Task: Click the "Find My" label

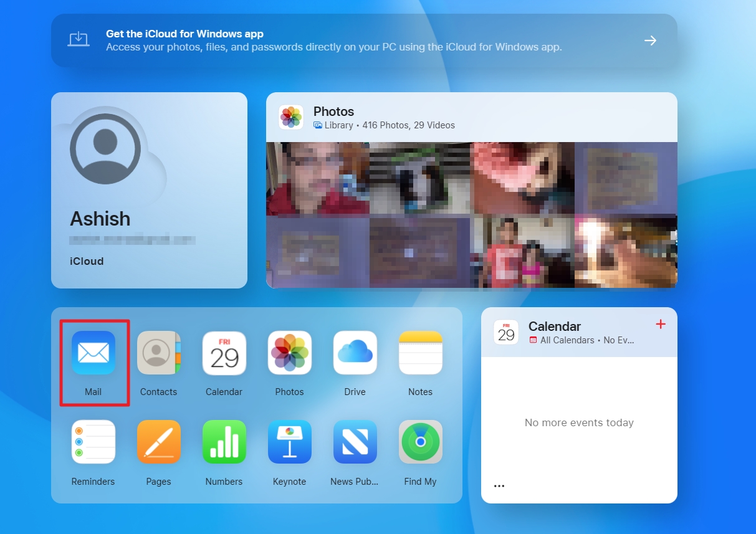Action: point(420,482)
